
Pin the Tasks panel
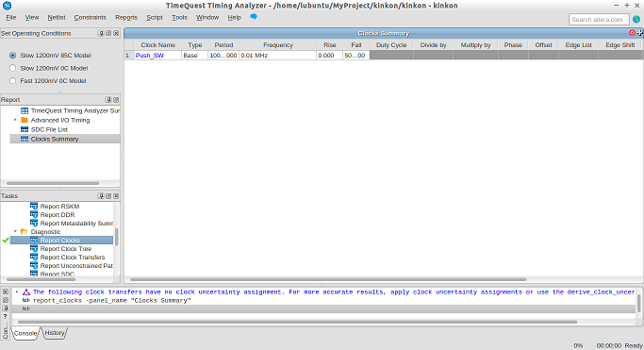click(x=101, y=196)
